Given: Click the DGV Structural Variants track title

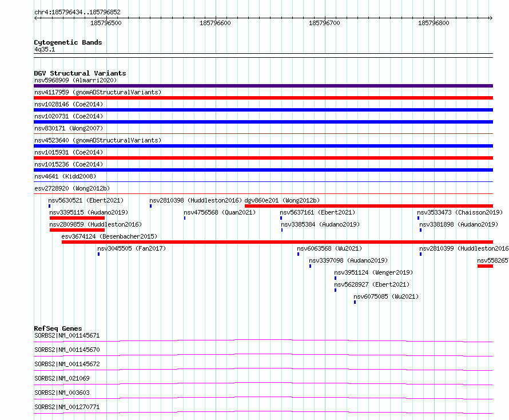Looking at the screenshot, I should tap(80, 73).
